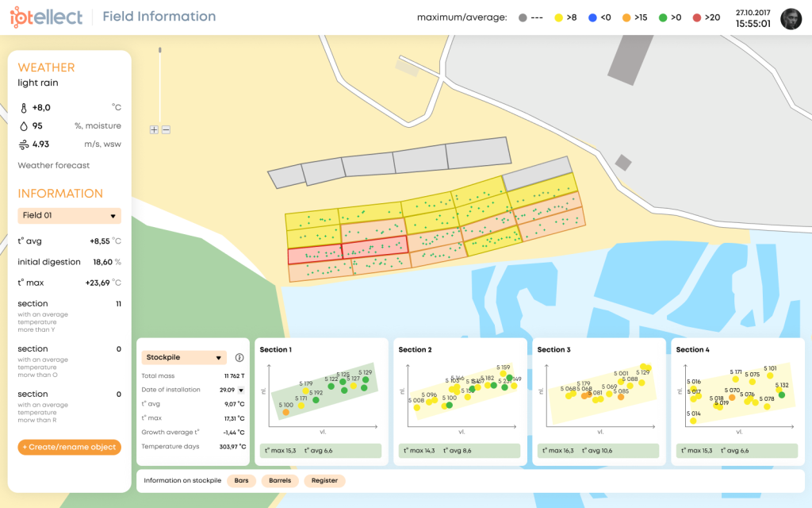Click the map zoom-out minus button
812x508 pixels.
[x=166, y=129]
